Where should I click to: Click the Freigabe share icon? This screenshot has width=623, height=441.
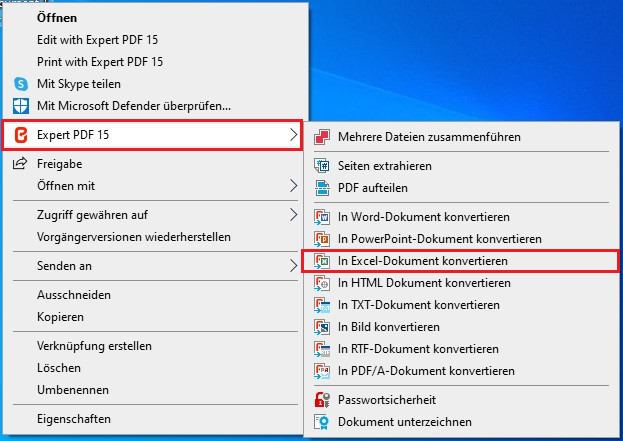coord(20,163)
